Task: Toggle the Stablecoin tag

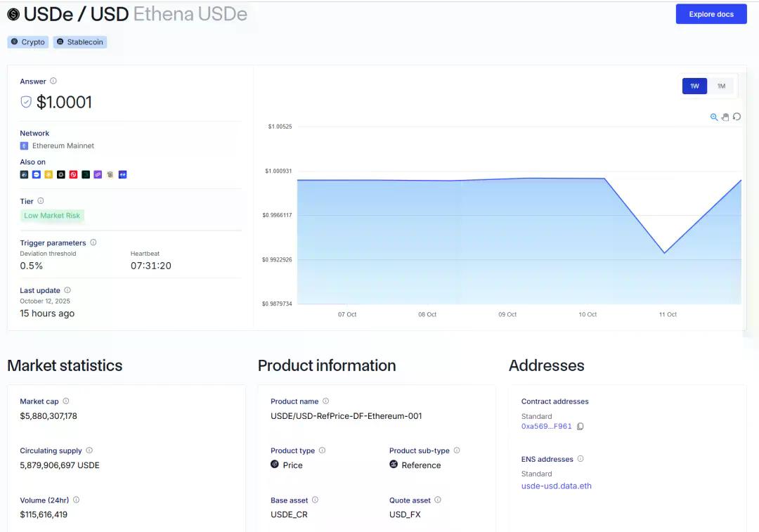Action: (79, 42)
